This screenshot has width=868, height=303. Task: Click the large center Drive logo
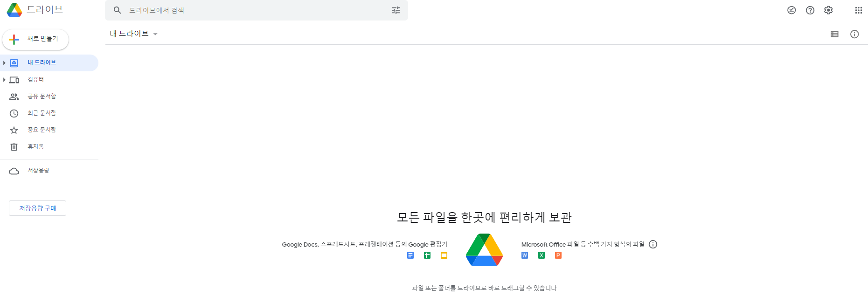pyautogui.click(x=484, y=250)
